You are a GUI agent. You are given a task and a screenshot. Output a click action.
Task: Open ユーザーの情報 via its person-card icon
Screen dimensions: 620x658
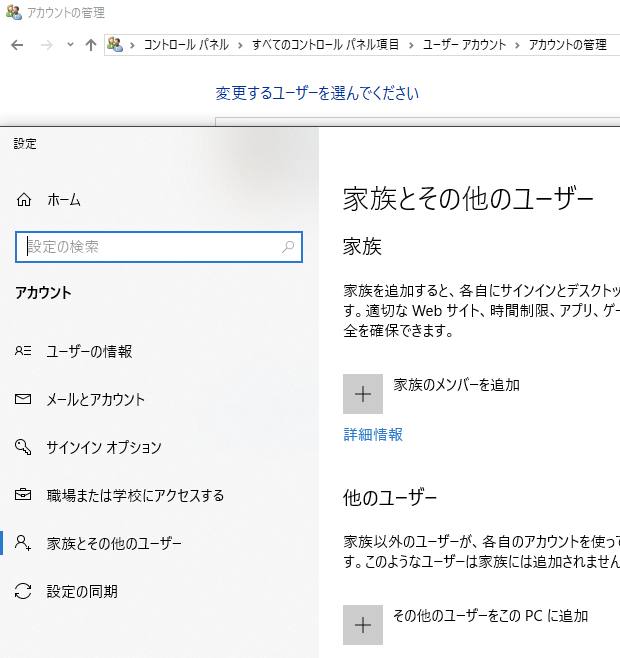24,352
